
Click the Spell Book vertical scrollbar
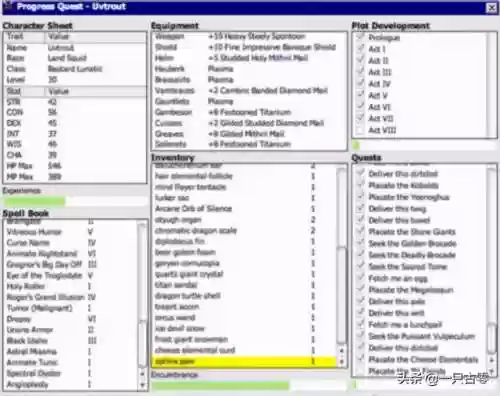pyautogui.click(x=142, y=305)
